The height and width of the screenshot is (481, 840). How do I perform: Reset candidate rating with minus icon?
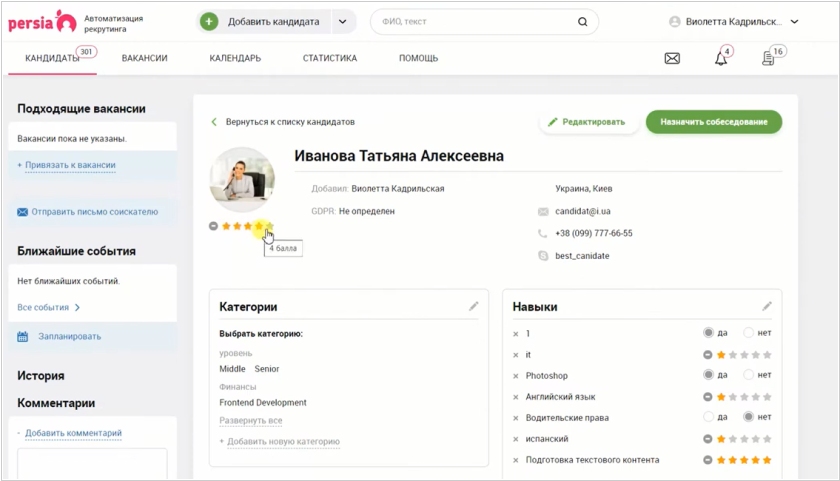click(214, 226)
